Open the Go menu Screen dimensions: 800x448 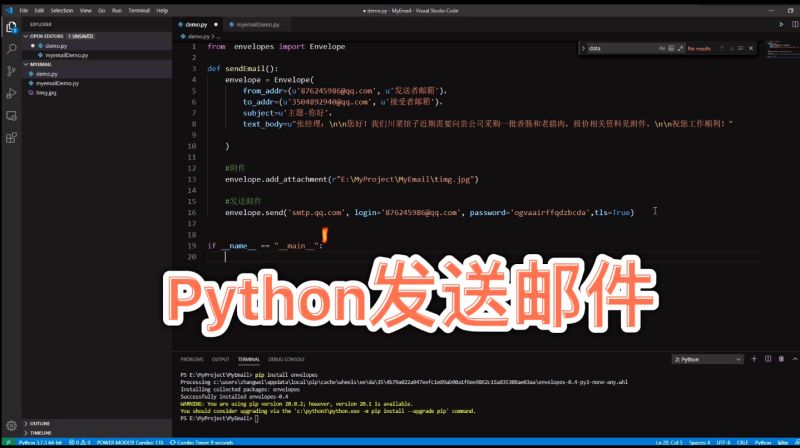(x=102, y=10)
